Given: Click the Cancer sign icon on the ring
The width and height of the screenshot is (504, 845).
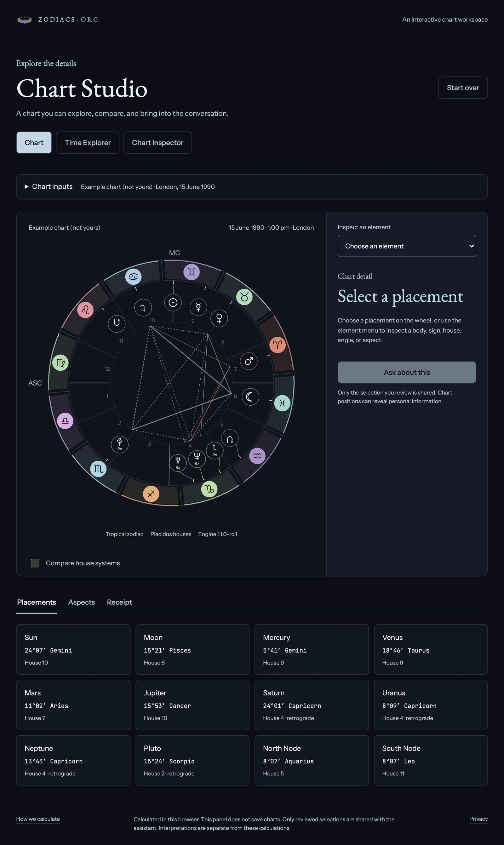Looking at the screenshot, I should point(134,276).
